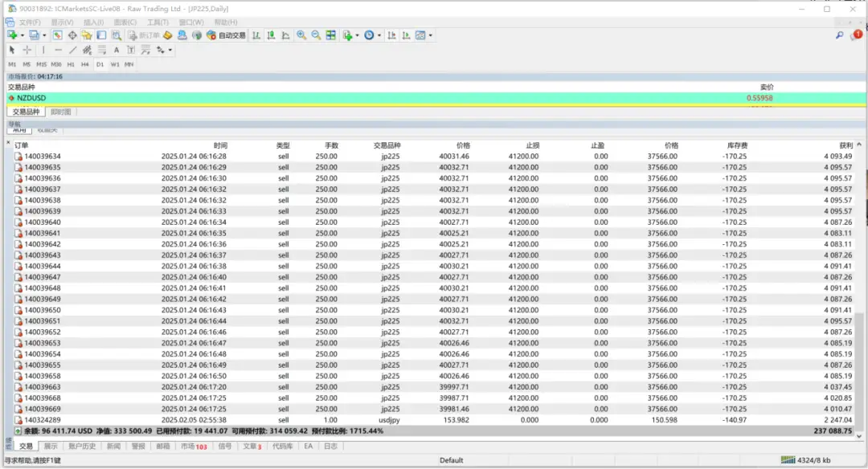868x469 pixels.
Task: Sort orders by the 时间 column header
Action: click(x=220, y=145)
